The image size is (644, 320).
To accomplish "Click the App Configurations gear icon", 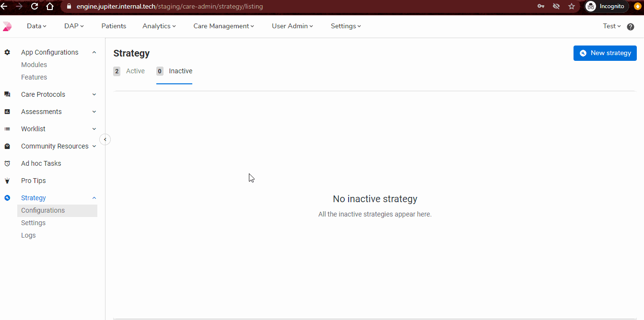I will [7, 52].
